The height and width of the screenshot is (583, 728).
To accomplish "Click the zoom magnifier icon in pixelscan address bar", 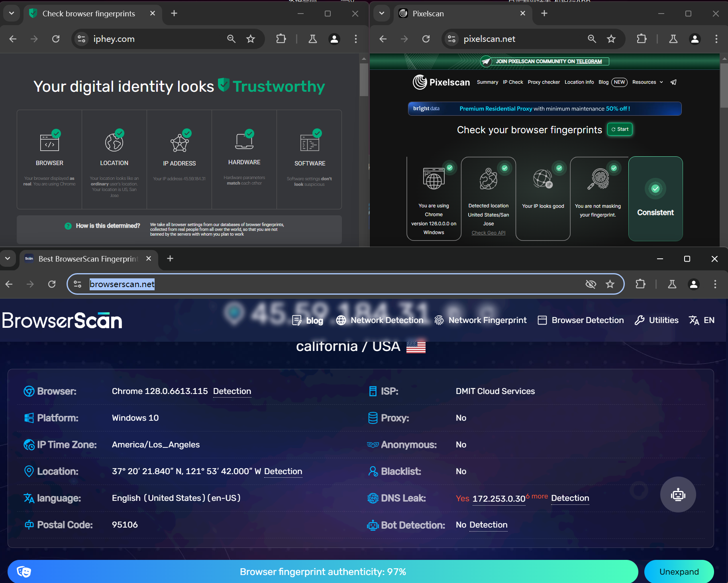I will tap(592, 39).
